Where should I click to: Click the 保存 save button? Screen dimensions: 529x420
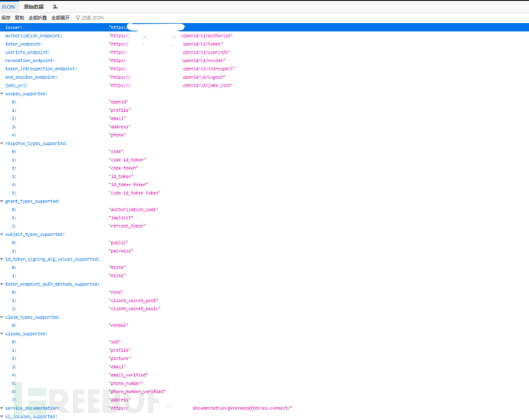[6, 18]
